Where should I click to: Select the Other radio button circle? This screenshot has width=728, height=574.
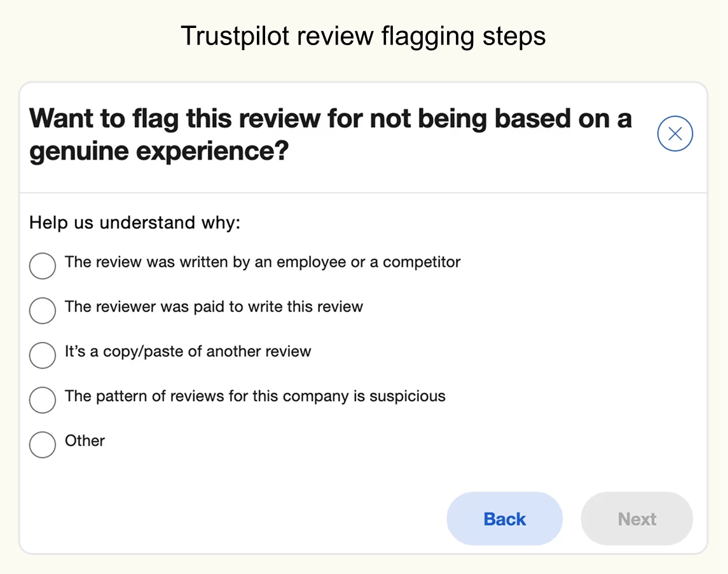(43, 444)
